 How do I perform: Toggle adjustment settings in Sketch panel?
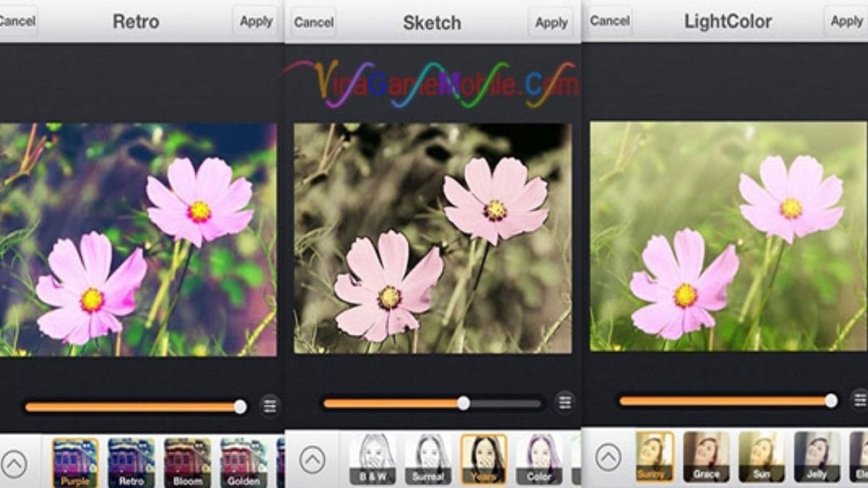[x=565, y=403]
